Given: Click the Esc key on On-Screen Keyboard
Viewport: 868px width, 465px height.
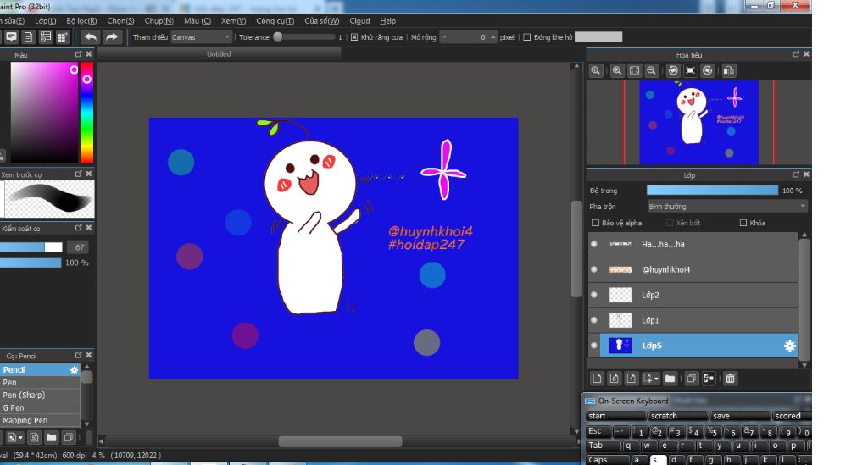Looking at the screenshot, I should coord(599,431).
